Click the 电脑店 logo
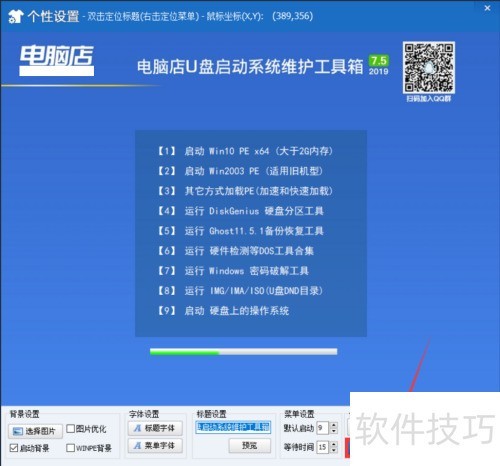The width and height of the screenshot is (500, 466). (x=56, y=60)
